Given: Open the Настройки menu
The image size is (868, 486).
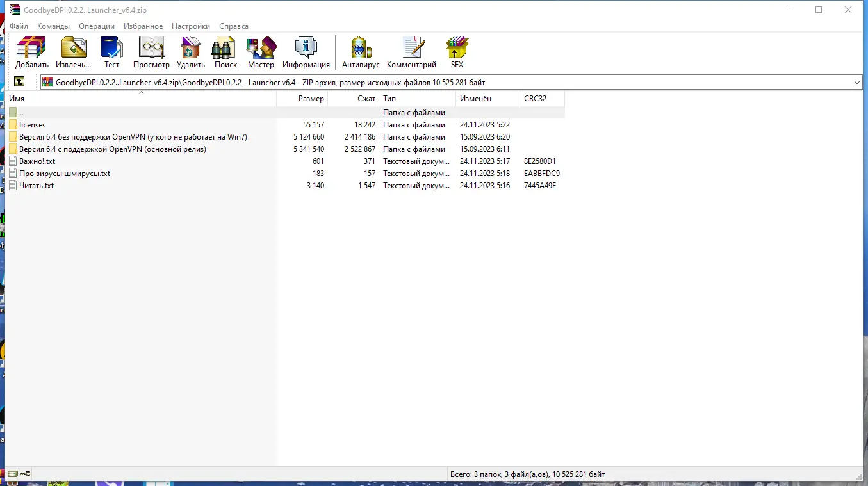Looking at the screenshot, I should 191,26.
